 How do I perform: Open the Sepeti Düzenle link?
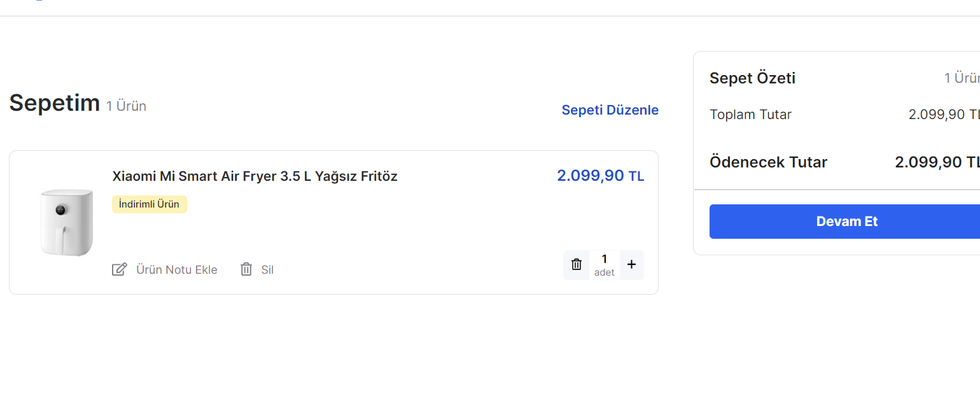pos(610,110)
